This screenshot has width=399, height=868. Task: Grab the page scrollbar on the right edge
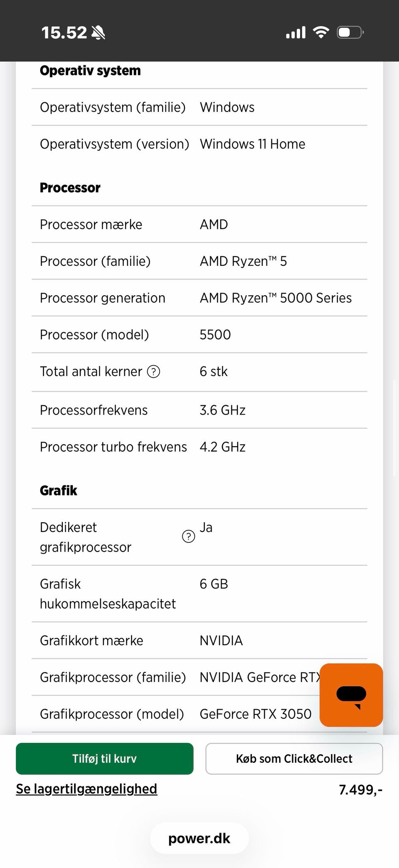(x=394, y=428)
